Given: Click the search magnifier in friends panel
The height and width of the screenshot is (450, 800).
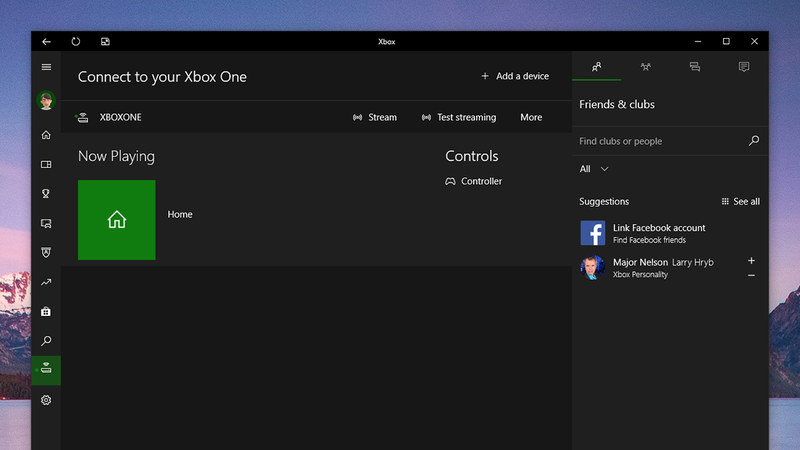Looking at the screenshot, I should [754, 140].
